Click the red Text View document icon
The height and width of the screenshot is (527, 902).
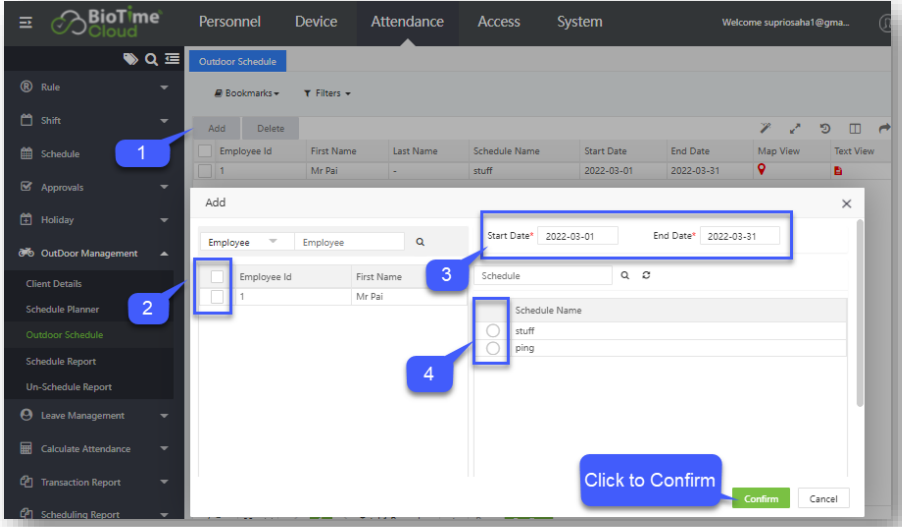[838, 171]
